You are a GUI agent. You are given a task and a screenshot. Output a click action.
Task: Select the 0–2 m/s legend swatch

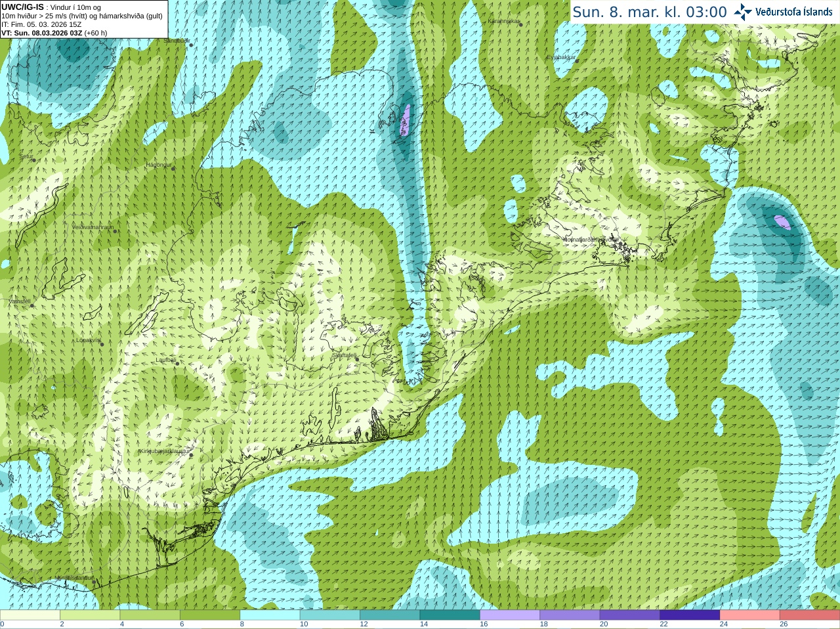tap(30, 615)
